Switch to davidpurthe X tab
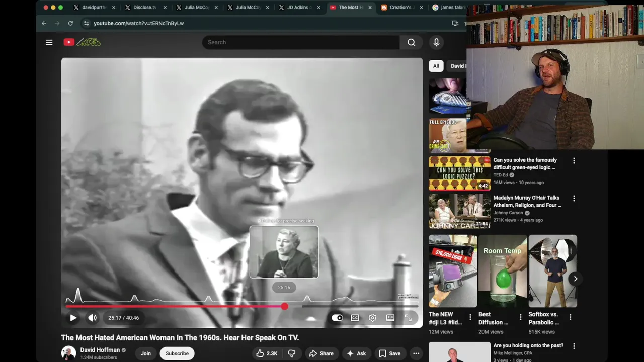The image size is (644, 362). (x=94, y=8)
